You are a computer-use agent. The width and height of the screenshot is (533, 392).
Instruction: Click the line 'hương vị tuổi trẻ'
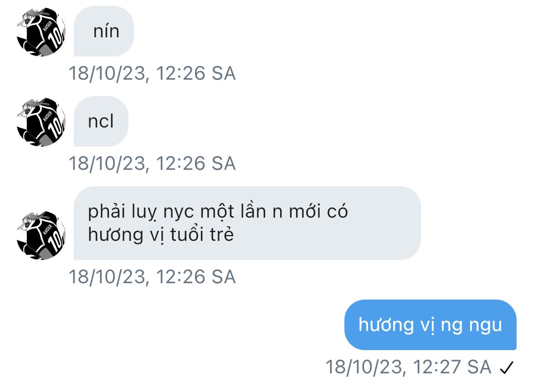tap(161, 235)
